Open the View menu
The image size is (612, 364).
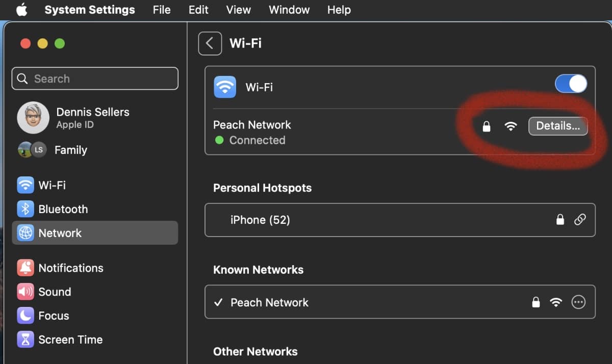(238, 10)
